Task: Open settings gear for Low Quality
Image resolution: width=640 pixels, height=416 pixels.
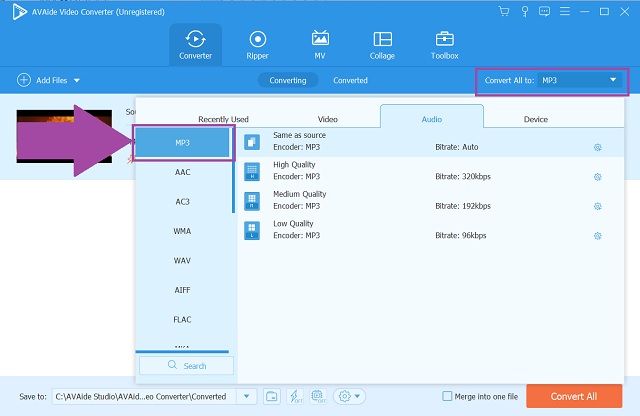Action: tap(598, 236)
